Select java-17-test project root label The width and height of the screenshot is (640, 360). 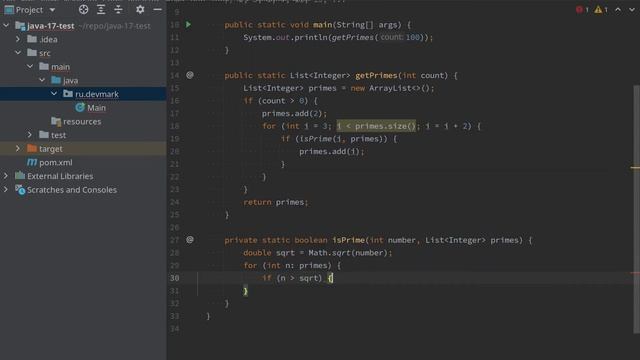(51, 26)
